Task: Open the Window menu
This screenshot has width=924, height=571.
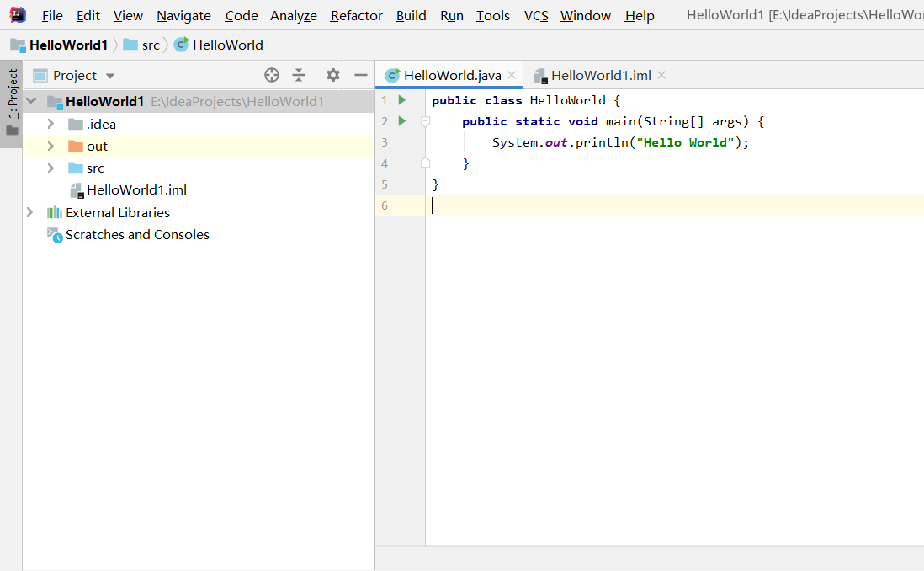Action: pos(585,16)
